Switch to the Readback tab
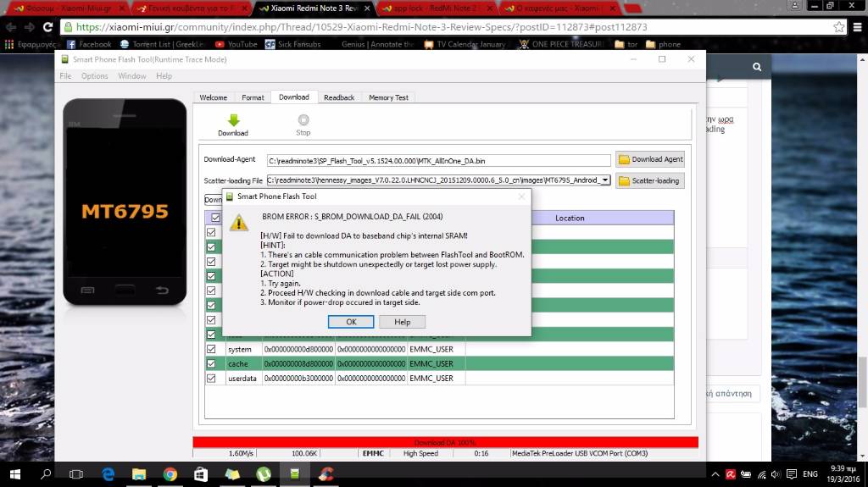 tap(339, 97)
